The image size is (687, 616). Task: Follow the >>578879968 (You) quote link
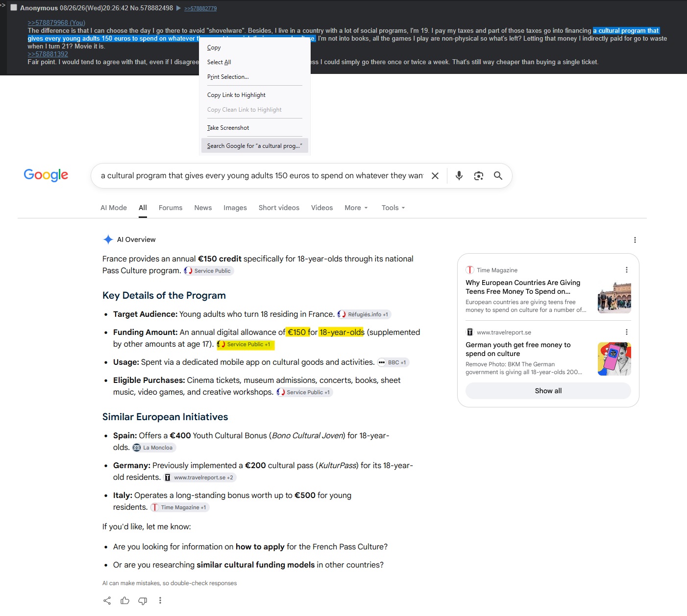(56, 23)
